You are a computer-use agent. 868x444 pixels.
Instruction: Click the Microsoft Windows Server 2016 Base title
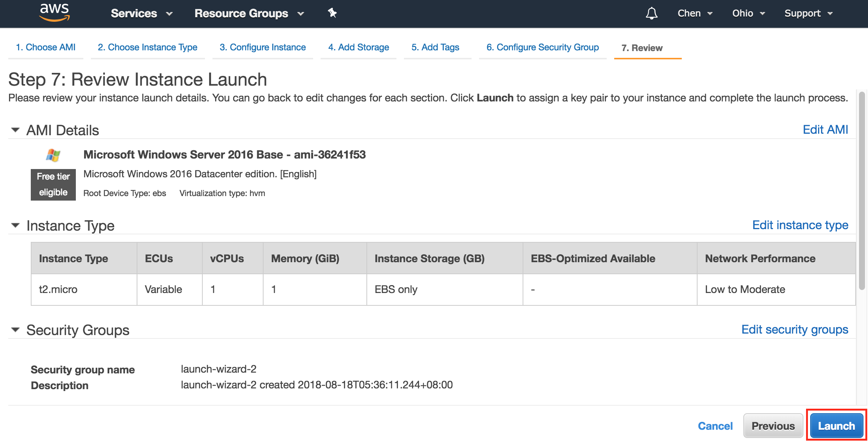point(224,154)
